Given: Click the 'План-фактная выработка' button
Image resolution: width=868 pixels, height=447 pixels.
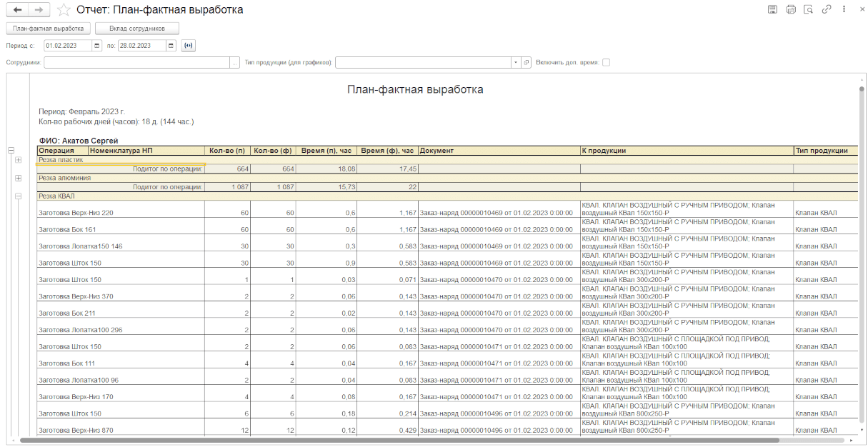Looking at the screenshot, I should pyautogui.click(x=49, y=29).
